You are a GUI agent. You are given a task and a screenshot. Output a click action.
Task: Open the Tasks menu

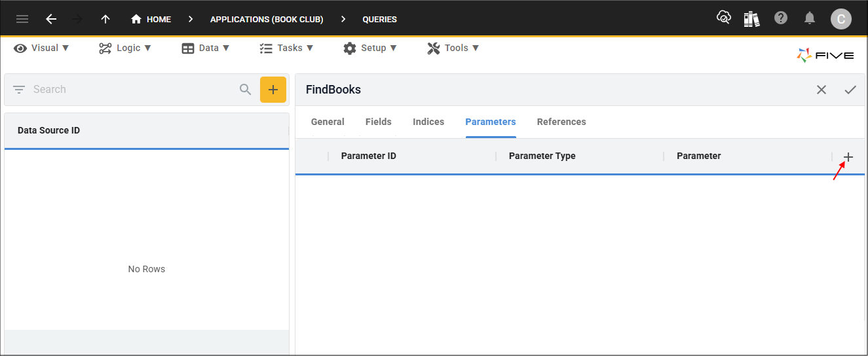(x=286, y=48)
